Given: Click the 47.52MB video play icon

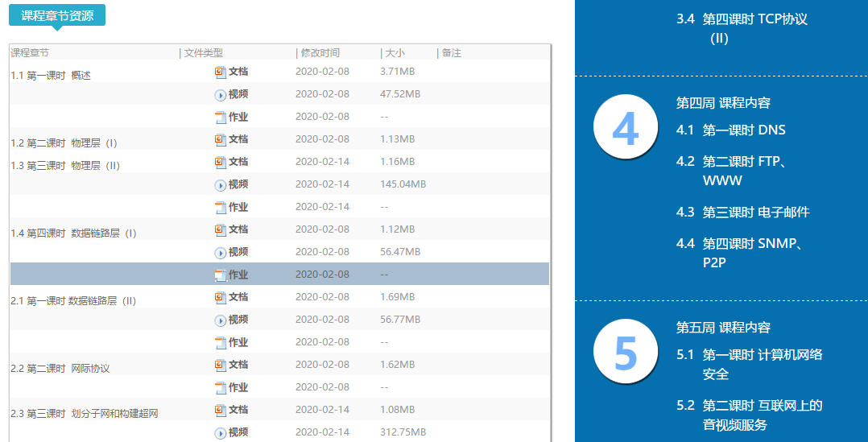Looking at the screenshot, I should pyautogui.click(x=221, y=94).
